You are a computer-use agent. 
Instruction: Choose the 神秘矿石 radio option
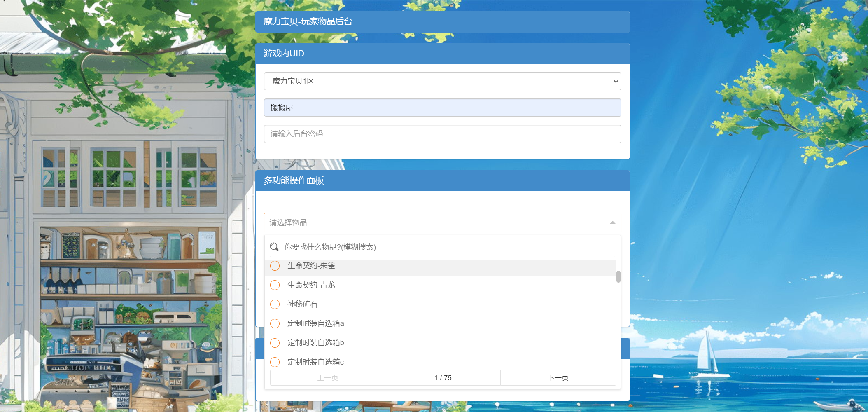[x=275, y=304]
